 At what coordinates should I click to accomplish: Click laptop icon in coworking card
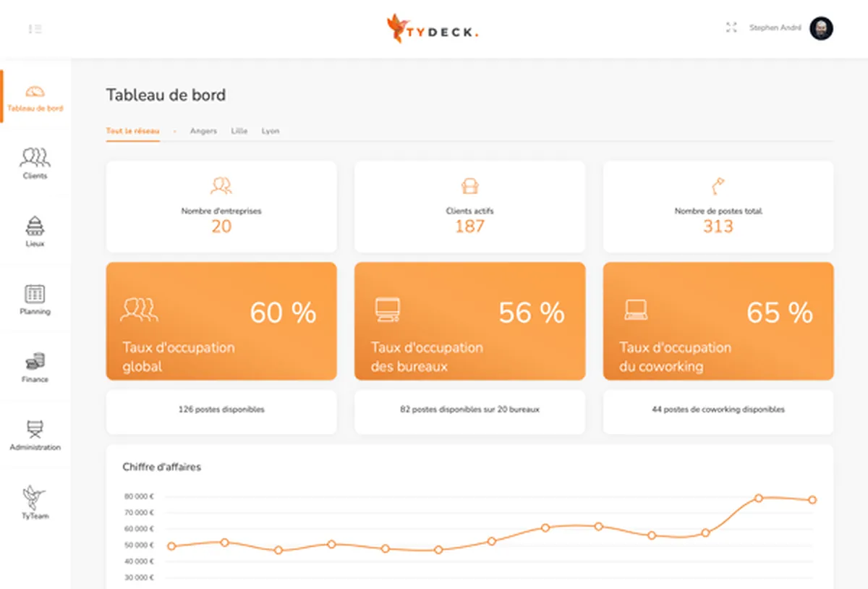pos(636,310)
